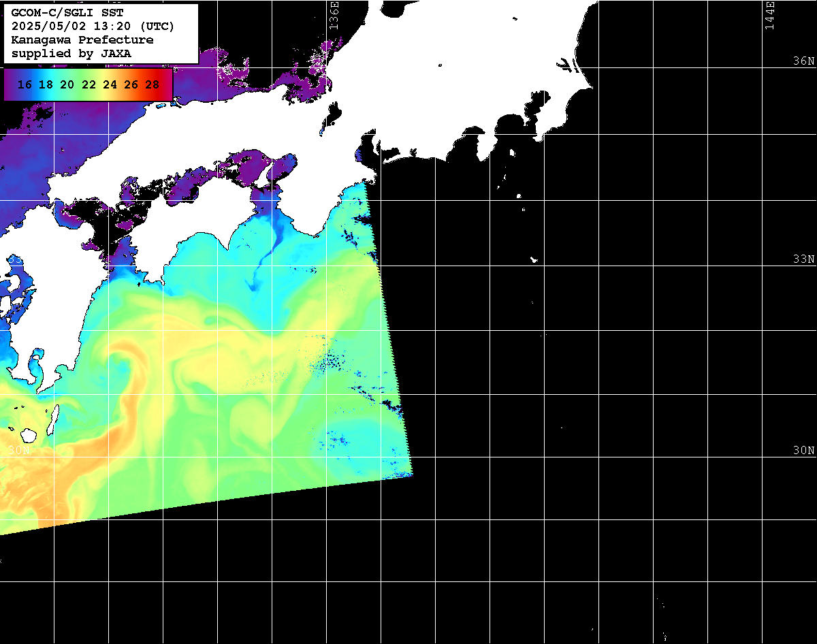This screenshot has width=817, height=644.
Task: Click the 22 label on the color scale
Action: pyautogui.click(x=89, y=85)
